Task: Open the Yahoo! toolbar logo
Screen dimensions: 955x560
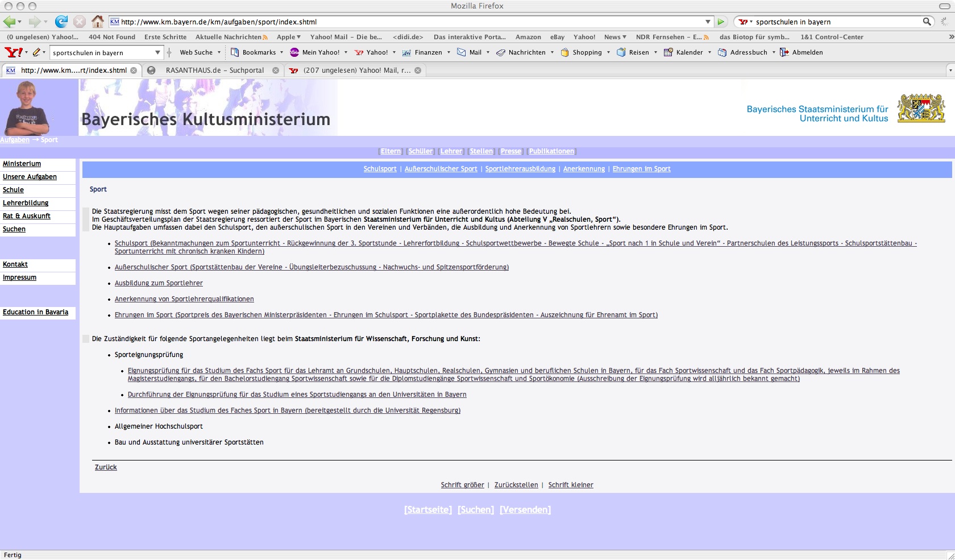Action: (13, 52)
